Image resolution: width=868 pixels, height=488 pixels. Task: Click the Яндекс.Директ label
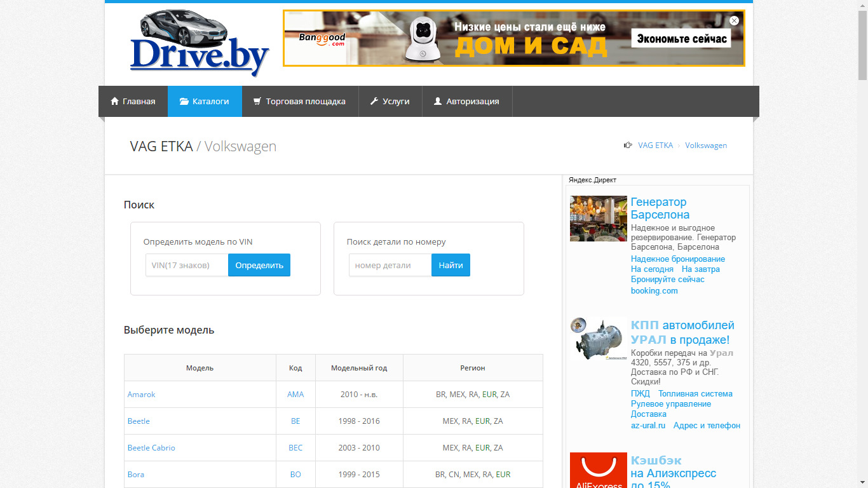[x=592, y=180]
